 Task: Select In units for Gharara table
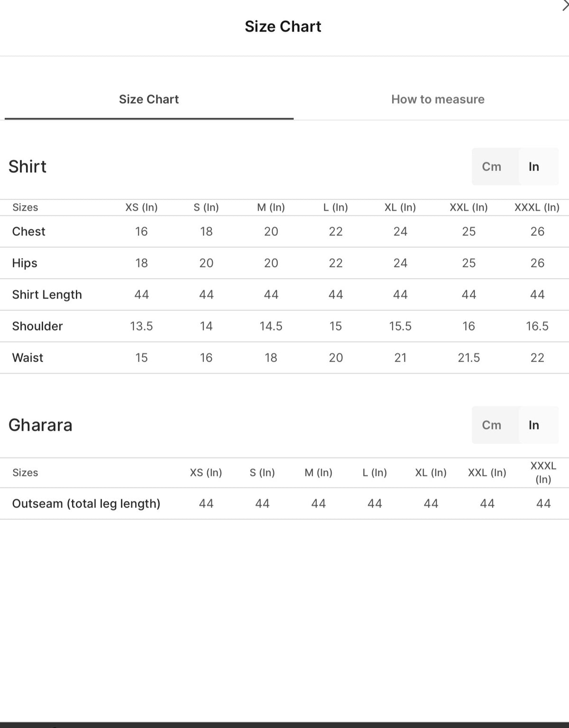534,425
